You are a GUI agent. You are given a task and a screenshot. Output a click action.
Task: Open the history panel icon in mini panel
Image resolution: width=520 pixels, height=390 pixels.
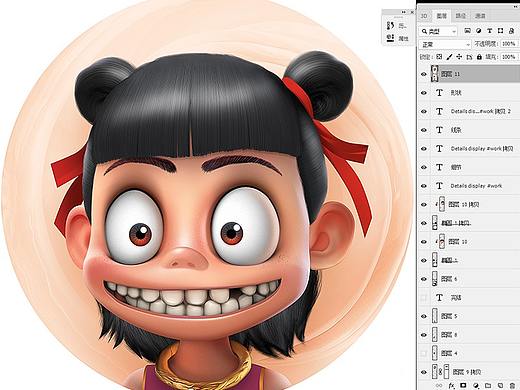390,25
